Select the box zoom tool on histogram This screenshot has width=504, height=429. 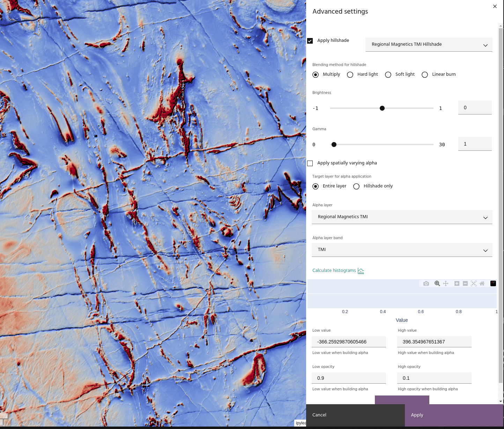(x=437, y=283)
